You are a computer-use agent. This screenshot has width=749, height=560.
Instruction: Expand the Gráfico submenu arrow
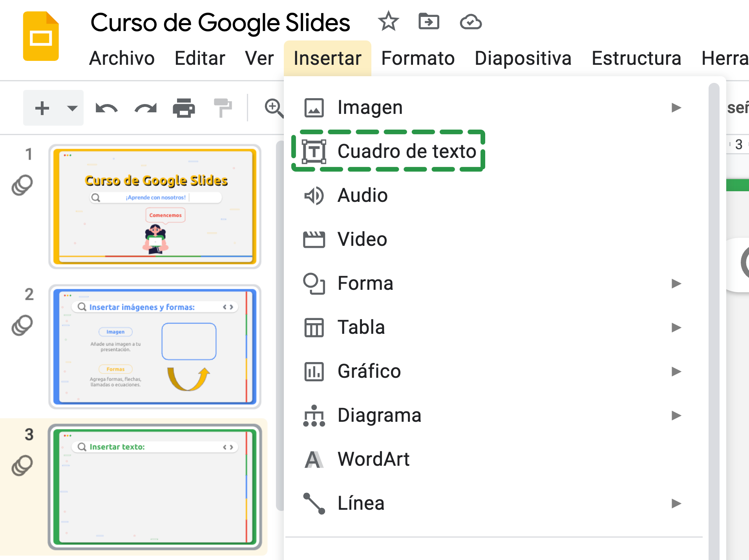tap(676, 372)
